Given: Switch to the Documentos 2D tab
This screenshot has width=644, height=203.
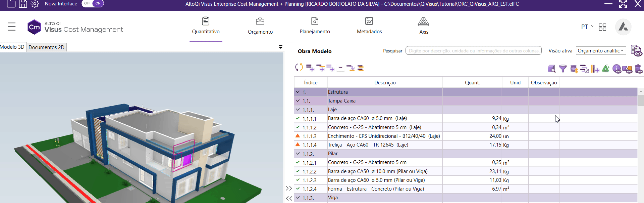Looking at the screenshot, I should (x=46, y=47).
